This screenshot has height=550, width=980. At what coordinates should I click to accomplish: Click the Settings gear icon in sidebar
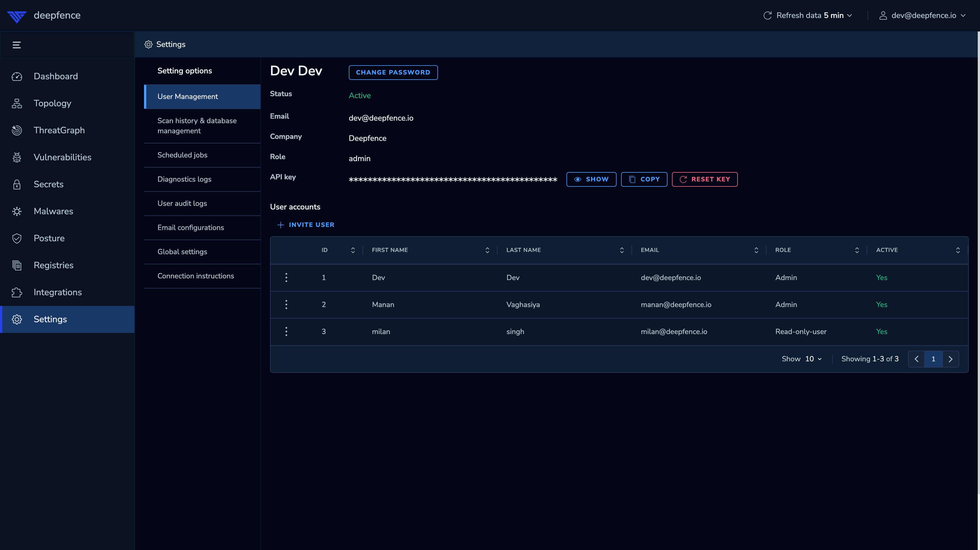click(17, 319)
